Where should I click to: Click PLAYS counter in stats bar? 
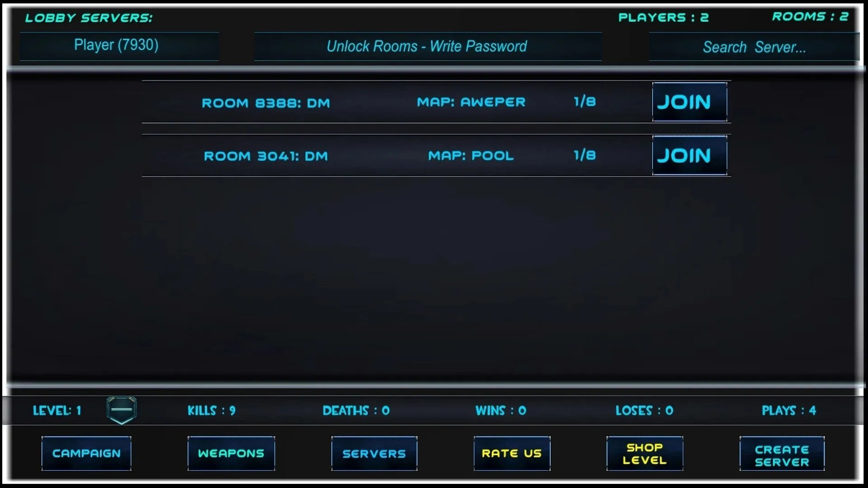789,410
